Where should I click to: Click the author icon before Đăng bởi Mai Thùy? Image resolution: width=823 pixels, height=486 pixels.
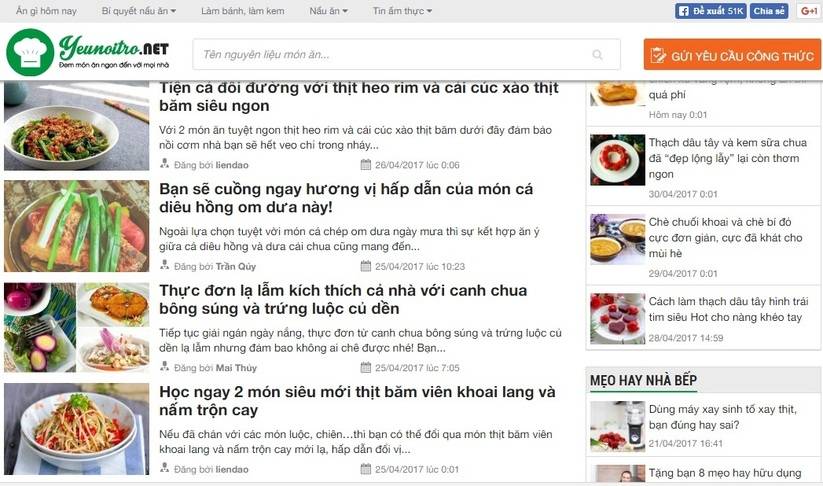165,366
